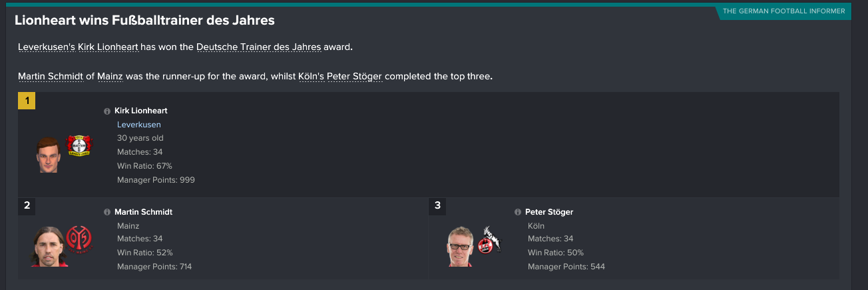The width and height of the screenshot is (868, 290).
Task: Follow the Deutsche Trainer des Jahres link
Action: (259, 47)
